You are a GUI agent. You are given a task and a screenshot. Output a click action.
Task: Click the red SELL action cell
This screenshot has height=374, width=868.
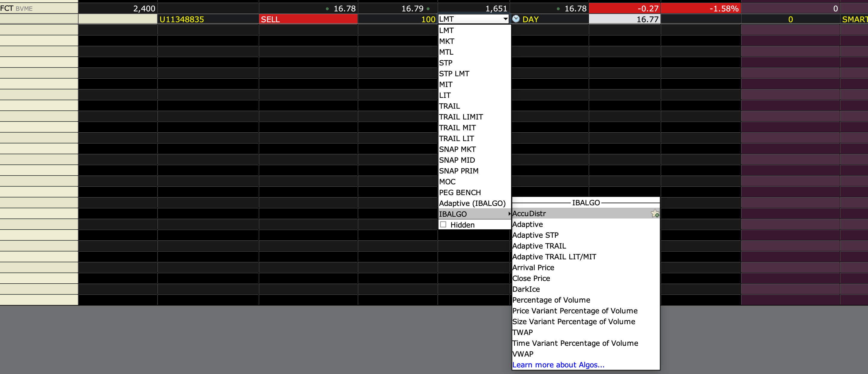click(x=308, y=19)
